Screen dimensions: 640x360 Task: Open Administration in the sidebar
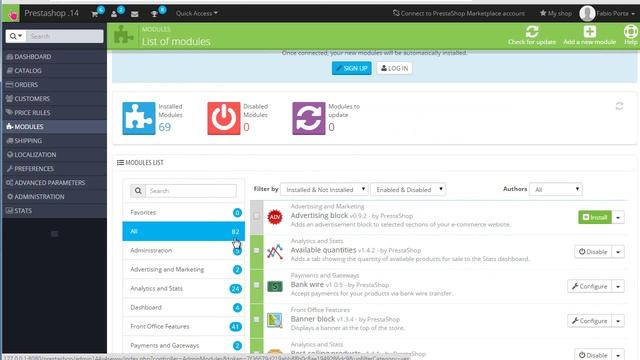coord(54,197)
